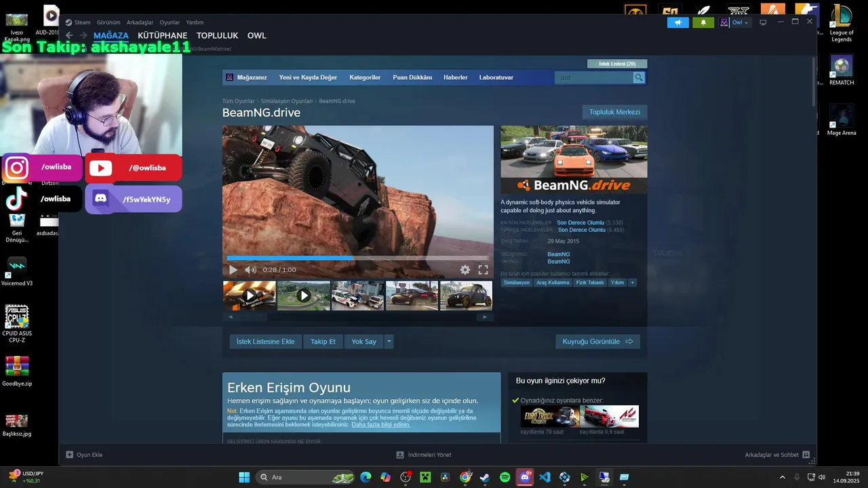Click the plus button to add tags
868x488 pixels.
tap(633, 283)
